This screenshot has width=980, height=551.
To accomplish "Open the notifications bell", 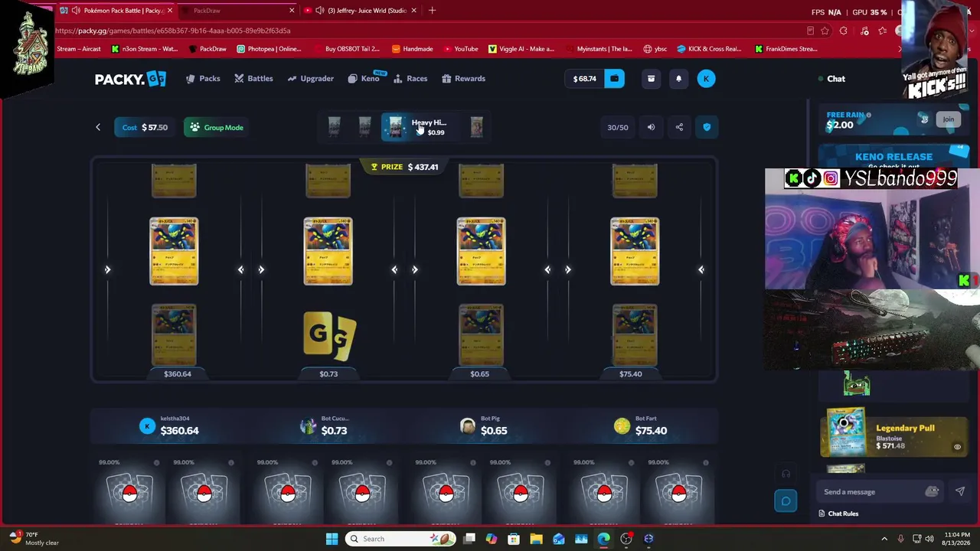I will tap(678, 78).
